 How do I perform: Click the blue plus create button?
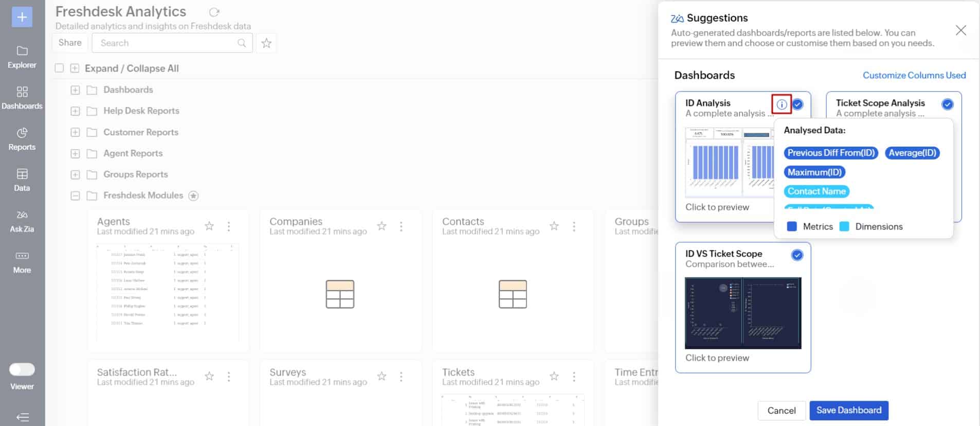(x=22, y=17)
